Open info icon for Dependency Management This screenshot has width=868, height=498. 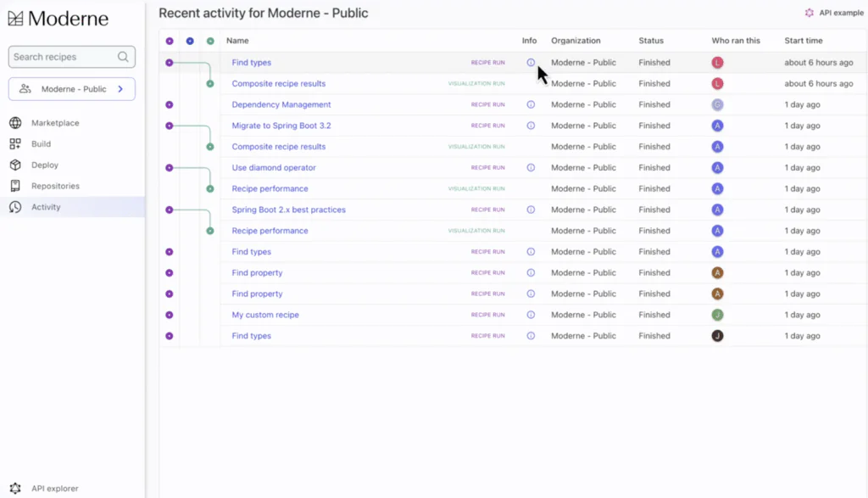tap(531, 104)
